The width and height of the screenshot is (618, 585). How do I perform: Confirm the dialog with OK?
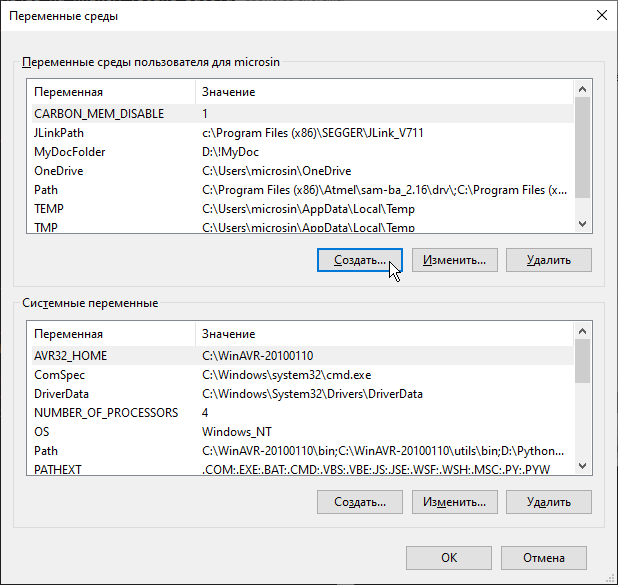pyautogui.click(x=449, y=558)
